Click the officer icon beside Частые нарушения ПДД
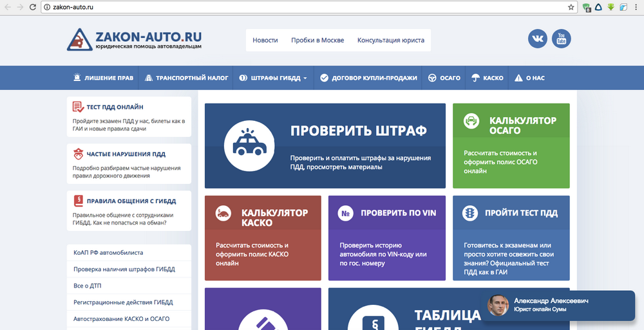 click(78, 154)
